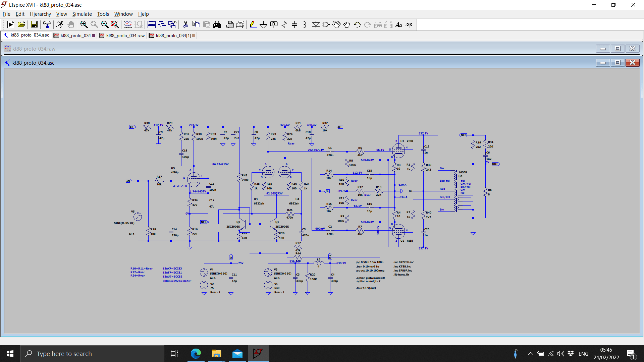Open the Tools menu

tap(103, 14)
